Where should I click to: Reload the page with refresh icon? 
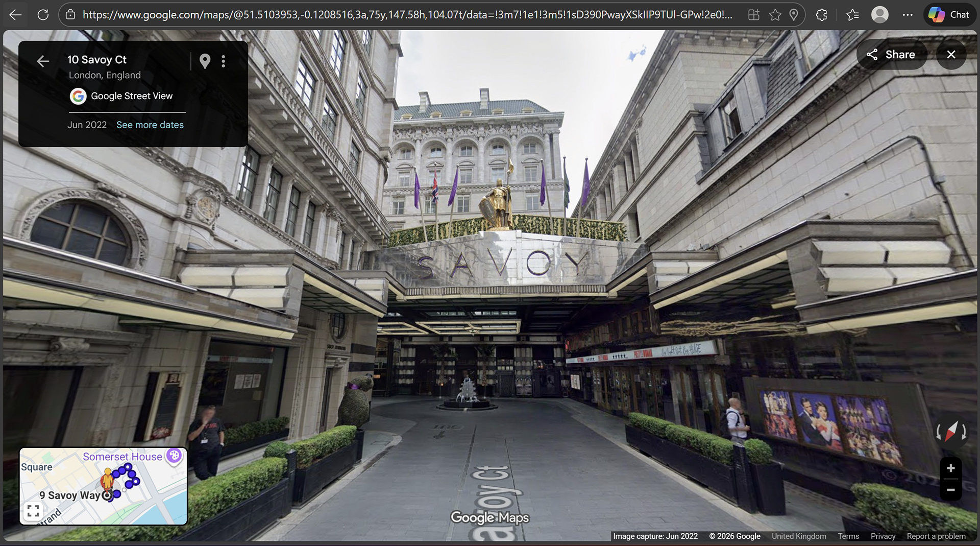click(x=43, y=15)
